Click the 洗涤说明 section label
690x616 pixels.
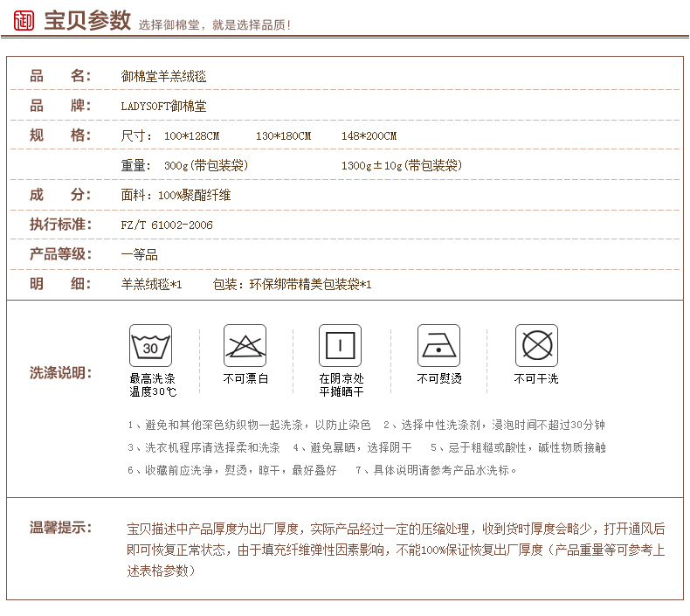tap(61, 373)
